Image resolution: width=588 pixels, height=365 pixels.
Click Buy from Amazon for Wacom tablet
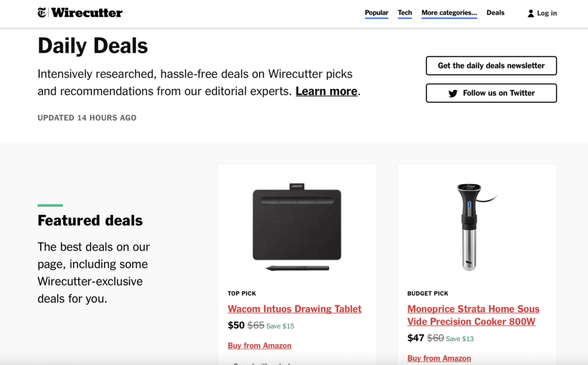(x=260, y=345)
